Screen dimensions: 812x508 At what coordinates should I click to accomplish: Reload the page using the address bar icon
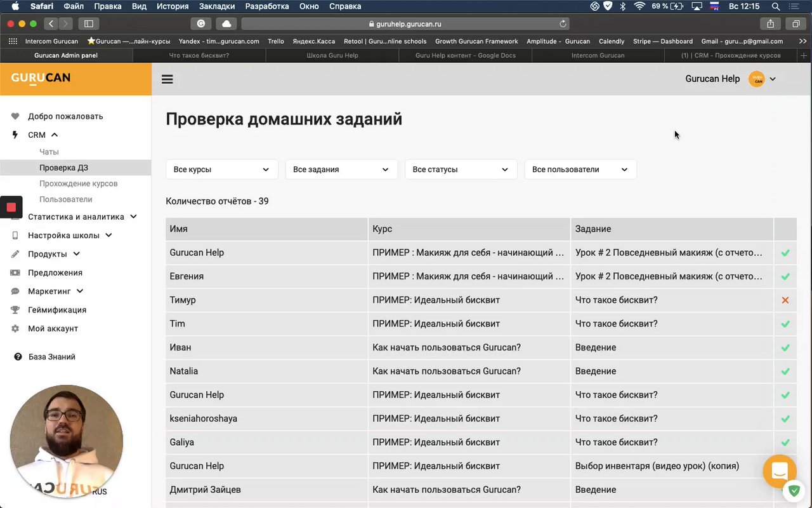tap(563, 23)
